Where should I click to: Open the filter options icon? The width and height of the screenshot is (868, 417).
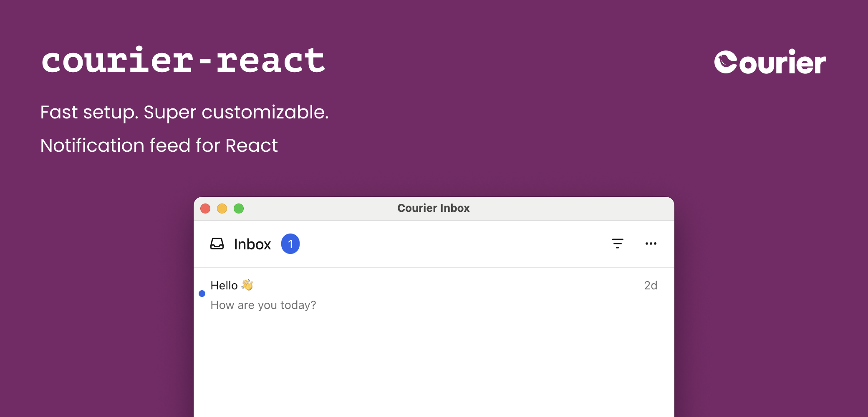point(617,244)
